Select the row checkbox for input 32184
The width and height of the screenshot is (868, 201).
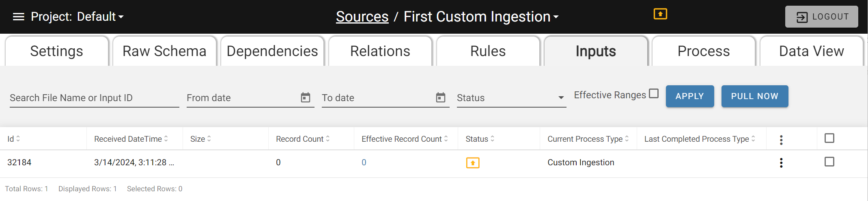(829, 162)
